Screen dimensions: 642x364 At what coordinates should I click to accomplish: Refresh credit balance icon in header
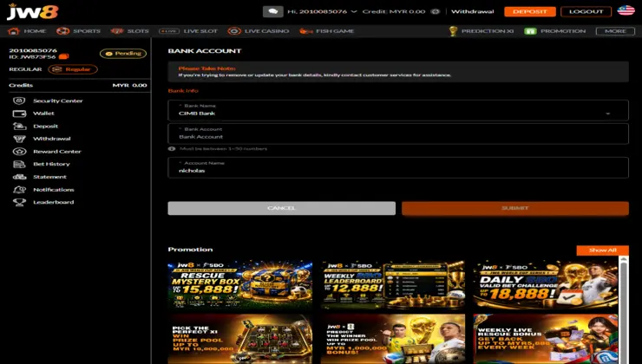click(436, 11)
